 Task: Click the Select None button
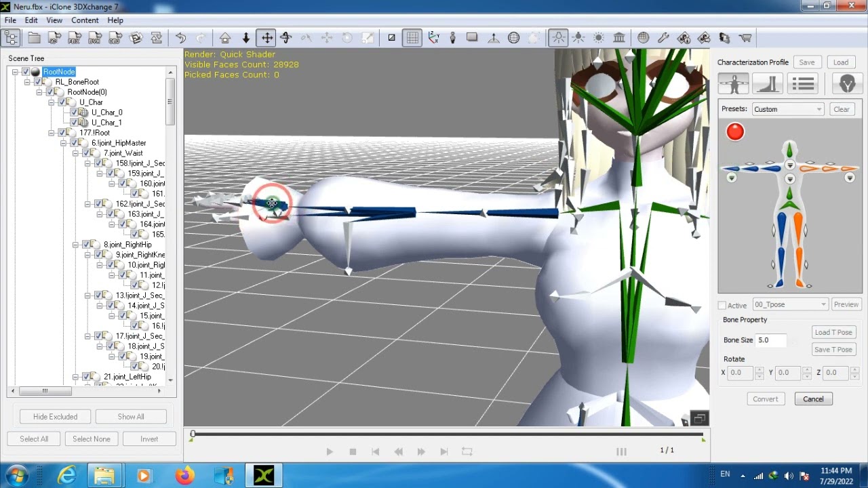[92, 439]
